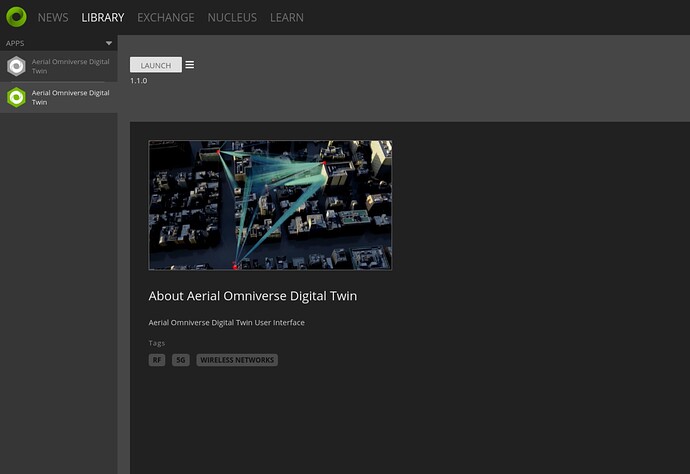Screen dimensions: 690x474
Task: Click the APPS section label
Action: pyautogui.click(x=15, y=43)
